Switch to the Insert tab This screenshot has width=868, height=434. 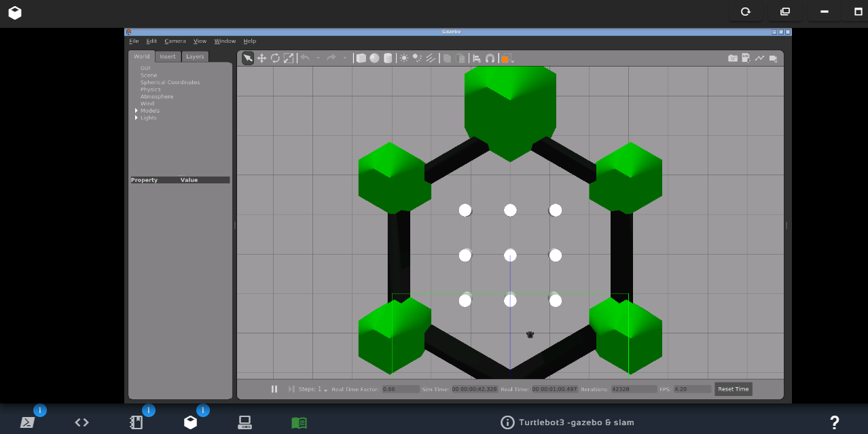[167, 56]
